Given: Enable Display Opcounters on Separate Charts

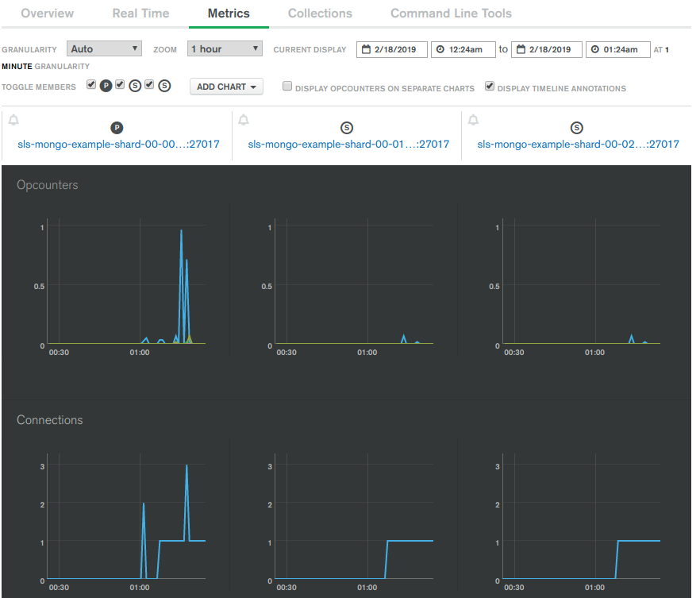Looking at the screenshot, I should point(287,86).
